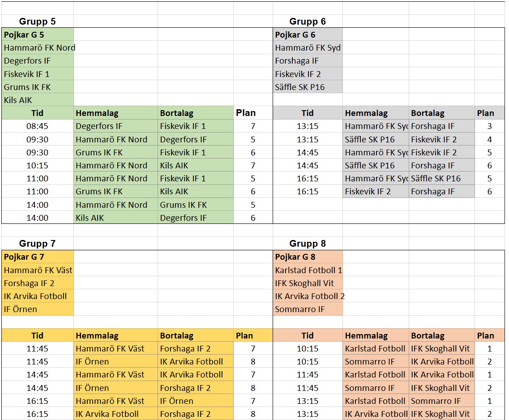509x420 pixels.
Task: Select the Grupp 5 title cell
Action: pos(37,21)
